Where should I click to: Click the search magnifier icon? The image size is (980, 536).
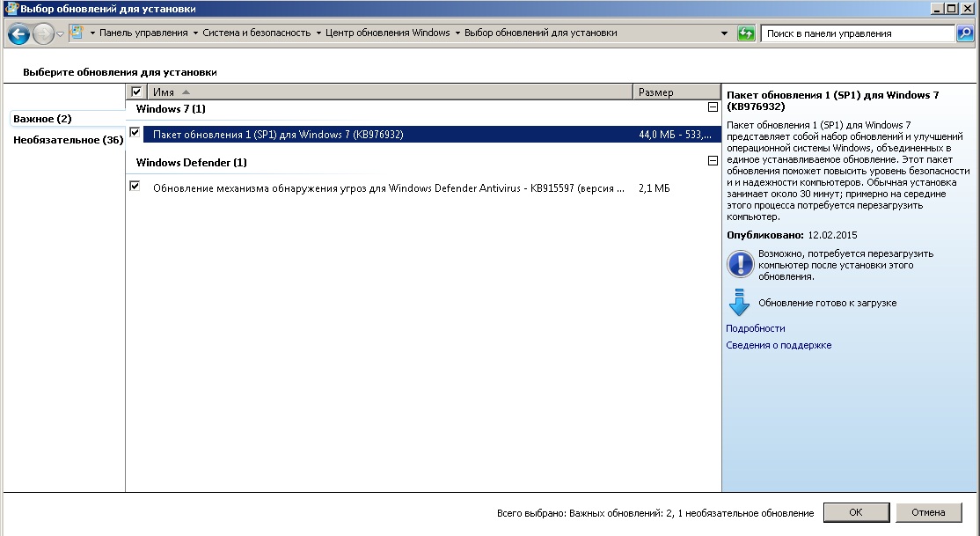pos(965,33)
